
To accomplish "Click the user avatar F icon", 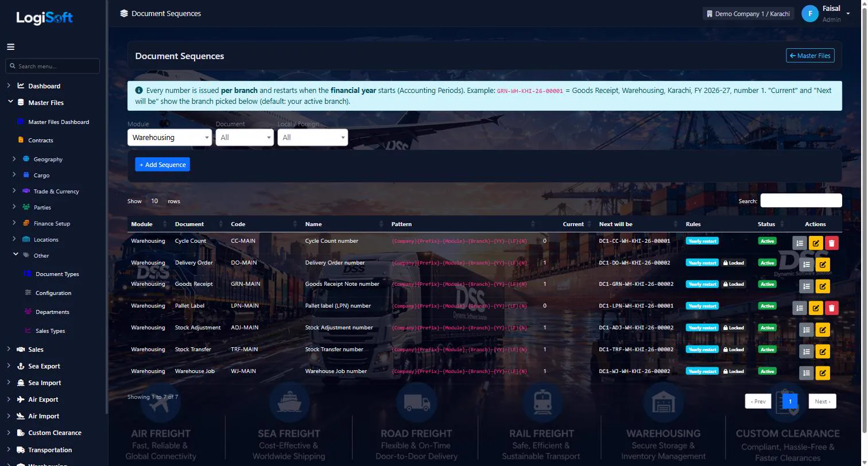I will pos(810,14).
